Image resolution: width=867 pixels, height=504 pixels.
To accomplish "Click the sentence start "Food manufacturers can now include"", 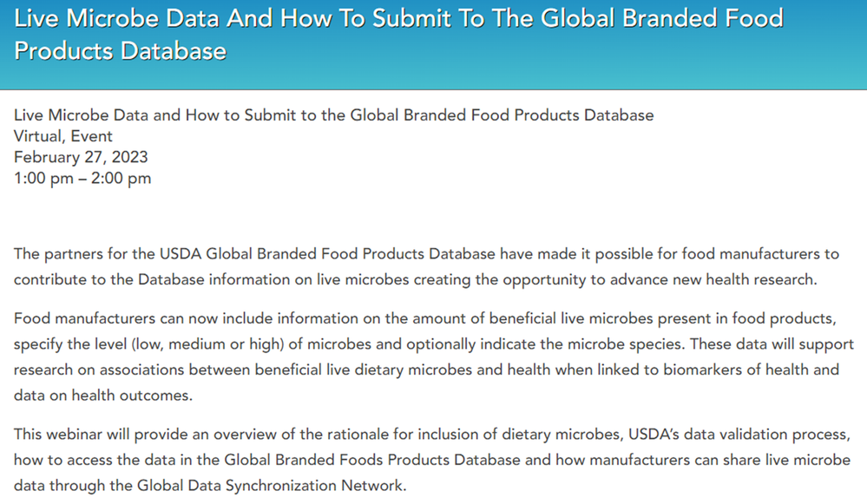I will (130, 318).
